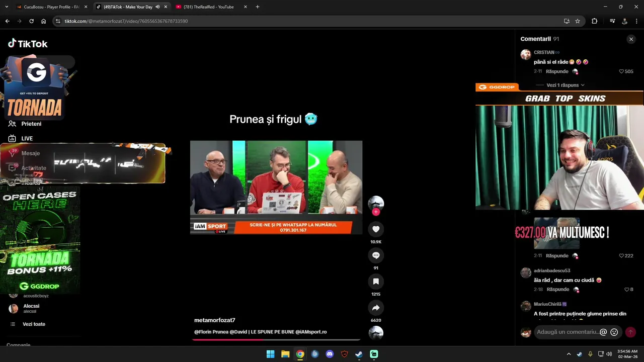644x362 pixels.
Task: Open taskbar clock showing 3:54:56 AM
Action: point(627,354)
